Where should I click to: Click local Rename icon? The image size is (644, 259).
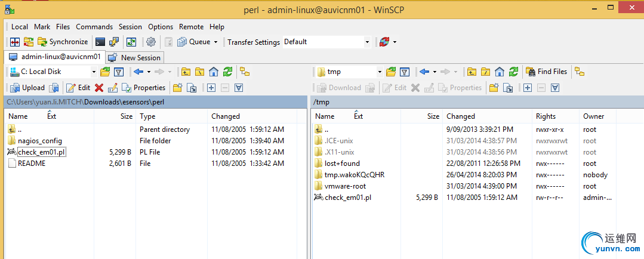tap(113, 88)
